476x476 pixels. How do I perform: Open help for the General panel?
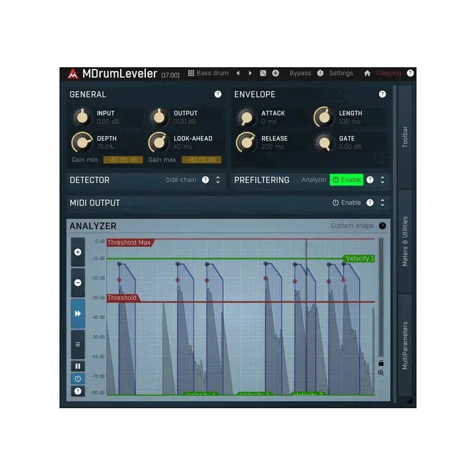click(x=218, y=94)
